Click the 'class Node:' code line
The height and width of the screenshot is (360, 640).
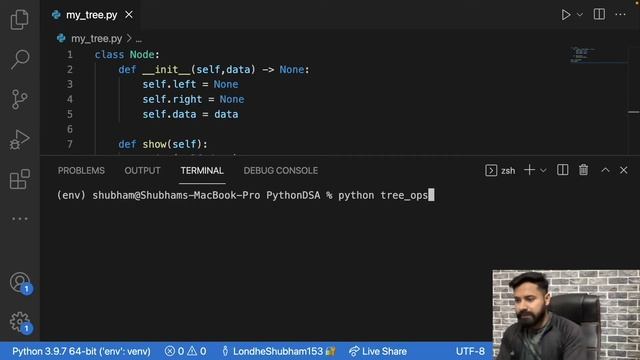click(127, 55)
